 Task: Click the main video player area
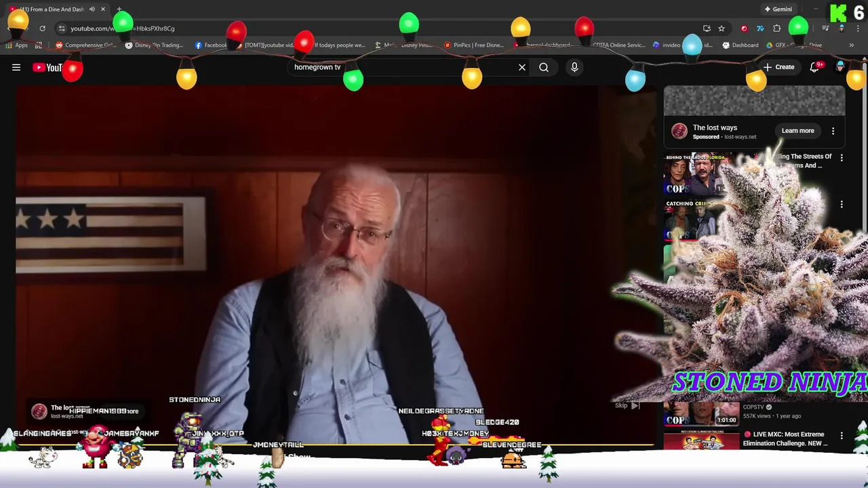[x=335, y=264]
